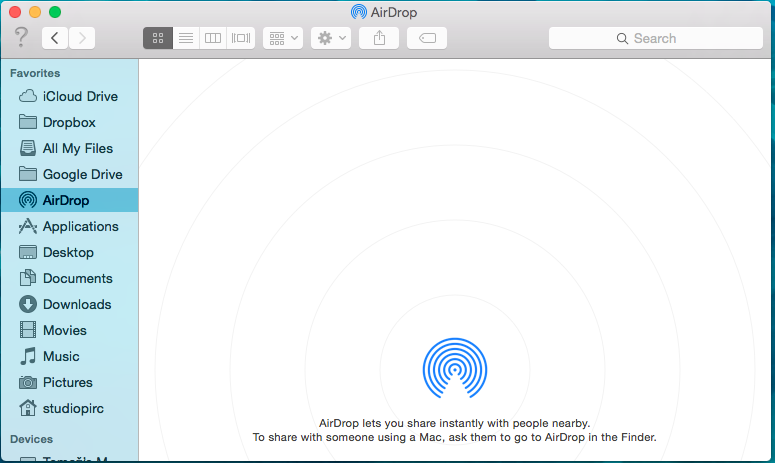
Task: Open iCloud Drive in sidebar
Action: pos(69,96)
